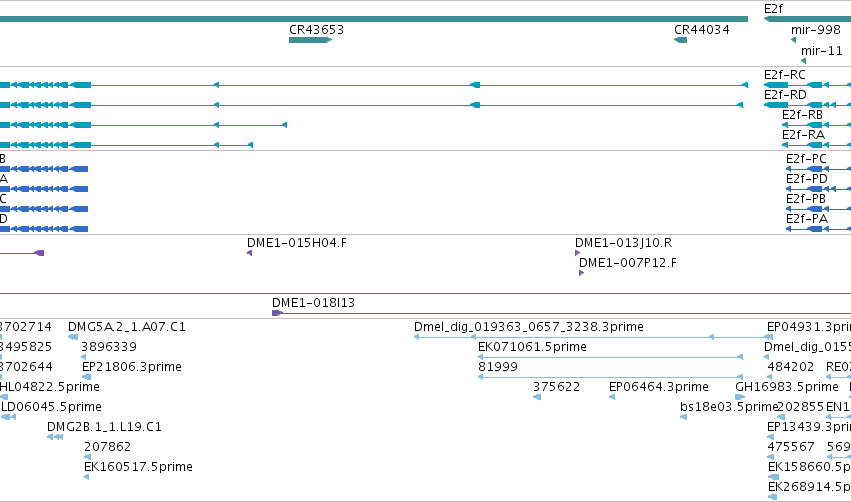Click the arrow marker under EK160517.5prime
This screenshot has height=502, width=851.
click(x=86, y=478)
